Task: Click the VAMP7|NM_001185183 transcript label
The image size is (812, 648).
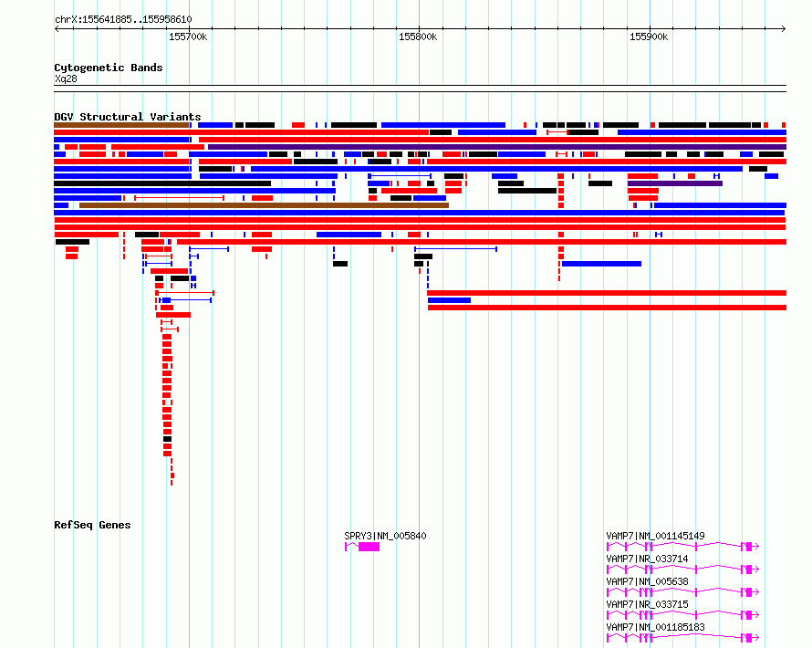Action: pyautogui.click(x=655, y=627)
